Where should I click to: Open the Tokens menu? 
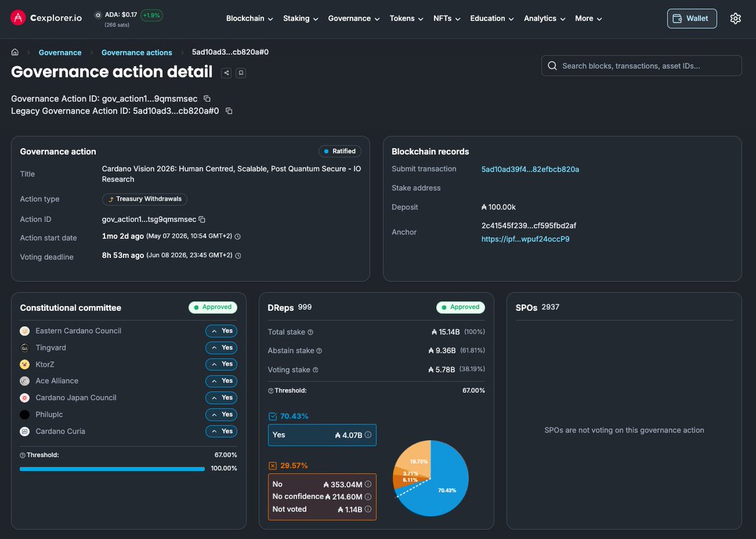click(x=407, y=18)
